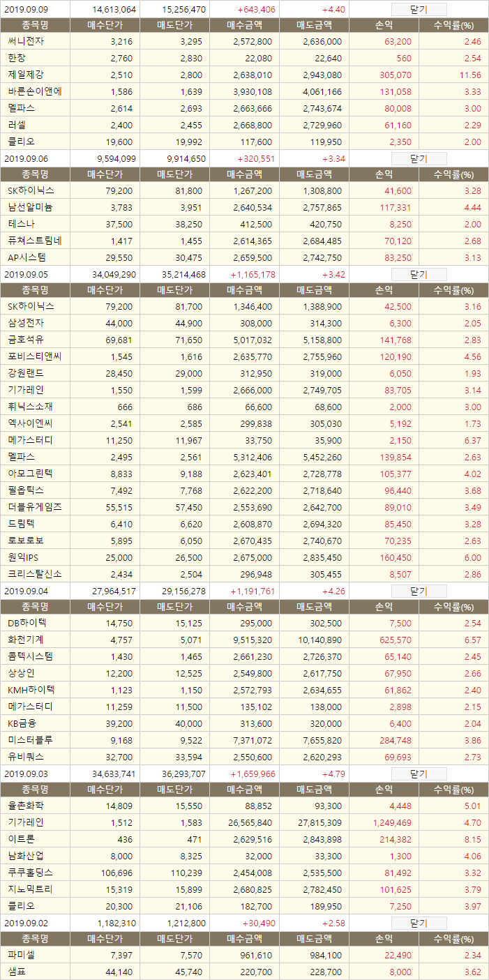Click the stock name 삼성전자
Image resolution: width=489 pixels, height=980 pixels.
point(26,323)
